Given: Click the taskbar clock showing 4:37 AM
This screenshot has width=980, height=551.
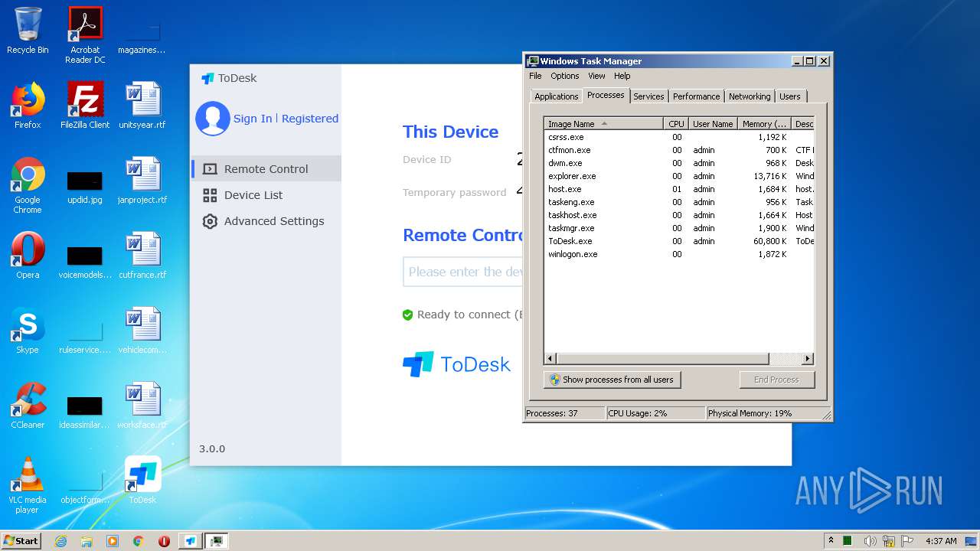Looking at the screenshot, I should 940,541.
